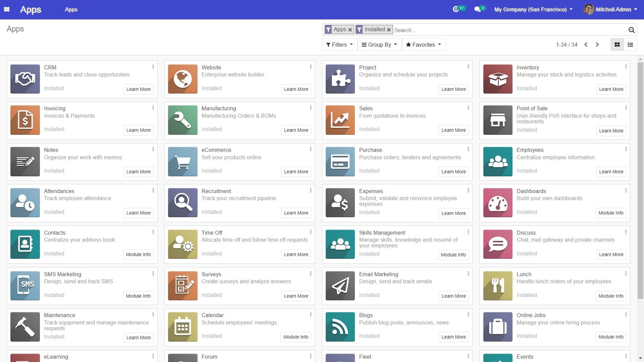Click the Inventory app icon

(x=497, y=79)
